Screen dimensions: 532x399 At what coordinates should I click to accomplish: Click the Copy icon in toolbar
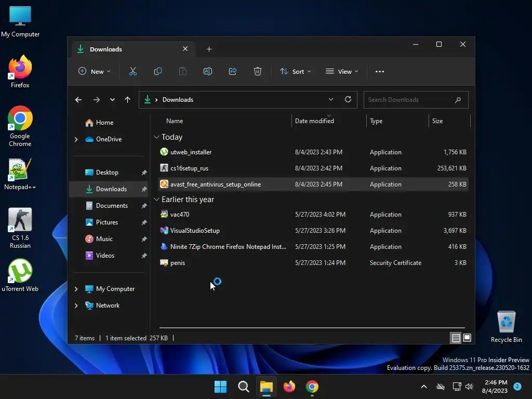coord(158,71)
